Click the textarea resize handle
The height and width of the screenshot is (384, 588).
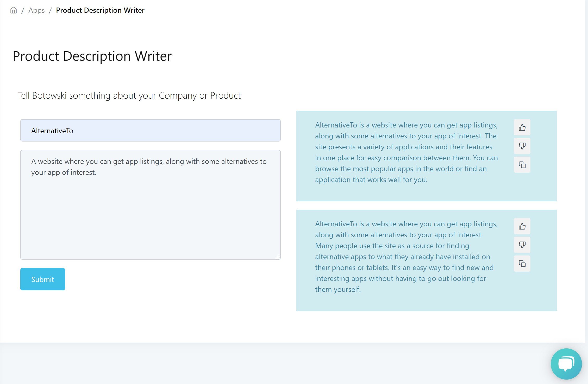[x=278, y=257]
